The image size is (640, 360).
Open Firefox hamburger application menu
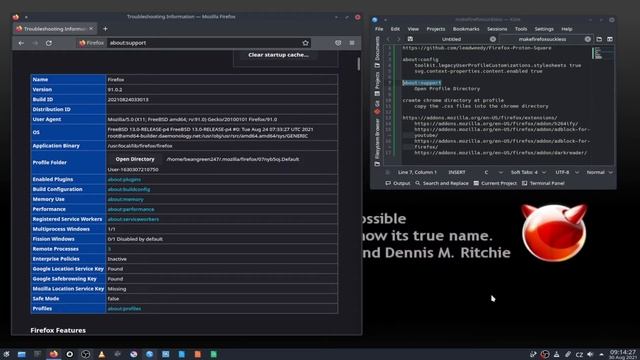coord(352,43)
